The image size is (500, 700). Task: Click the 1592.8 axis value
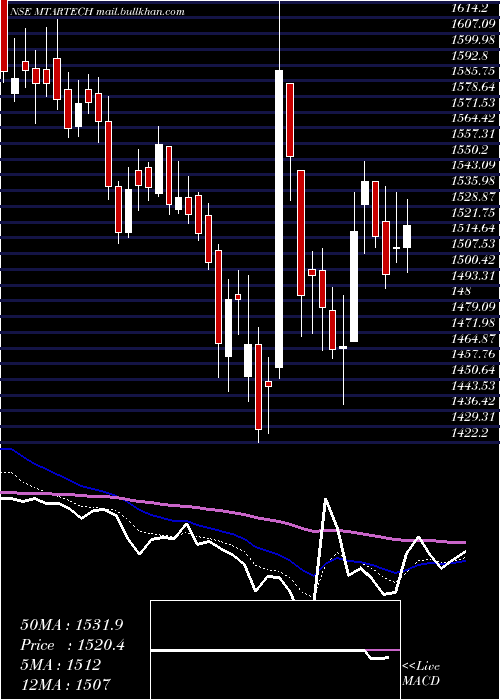[471, 56]
